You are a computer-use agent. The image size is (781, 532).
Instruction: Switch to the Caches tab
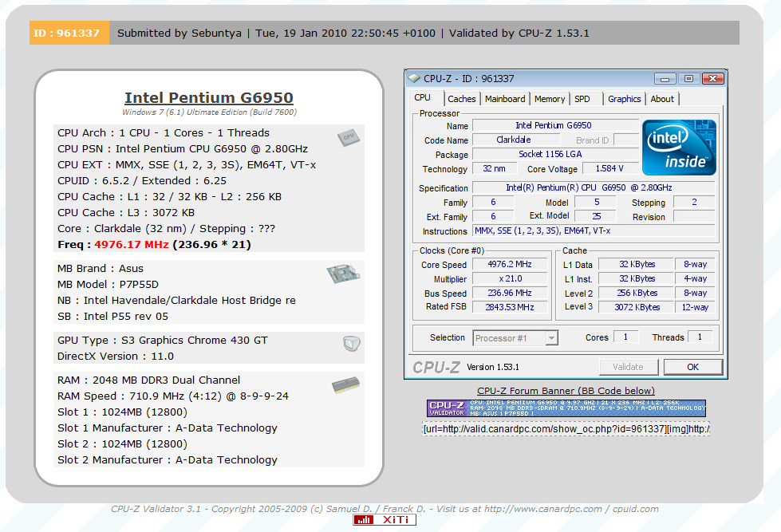pyautogui.click(x=462, y=99)
